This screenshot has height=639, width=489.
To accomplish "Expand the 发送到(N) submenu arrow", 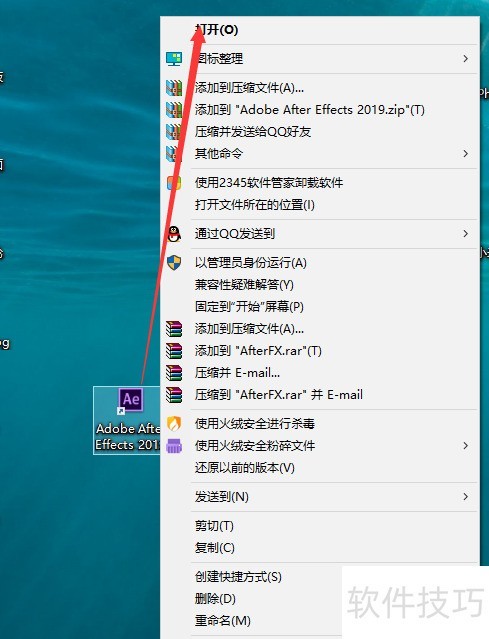I will [465, 497].
